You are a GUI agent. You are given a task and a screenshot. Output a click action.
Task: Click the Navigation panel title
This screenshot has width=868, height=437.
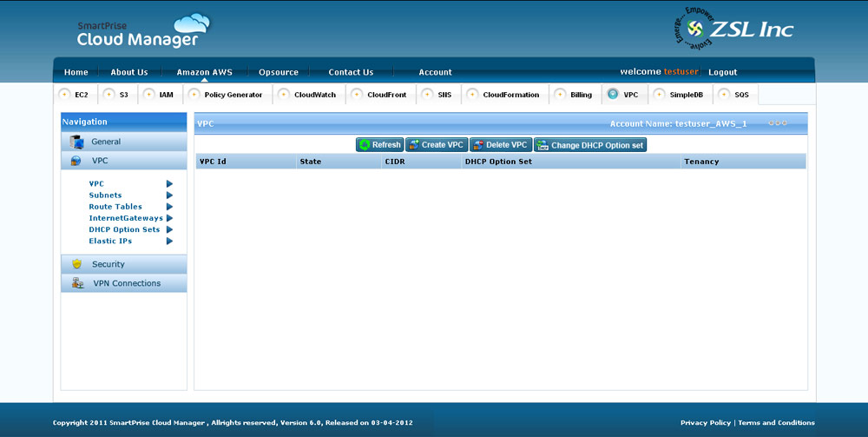coord(85,122)
